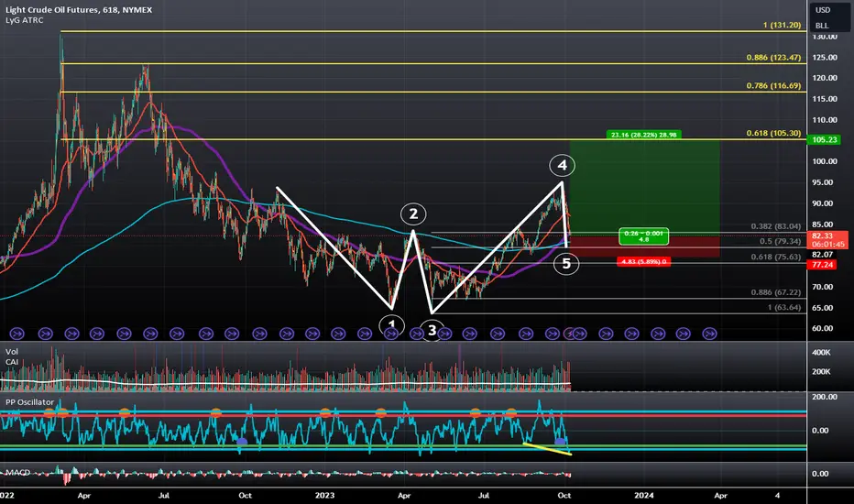
Task: Open the BLL unit selector
Action: pos(822,26)
